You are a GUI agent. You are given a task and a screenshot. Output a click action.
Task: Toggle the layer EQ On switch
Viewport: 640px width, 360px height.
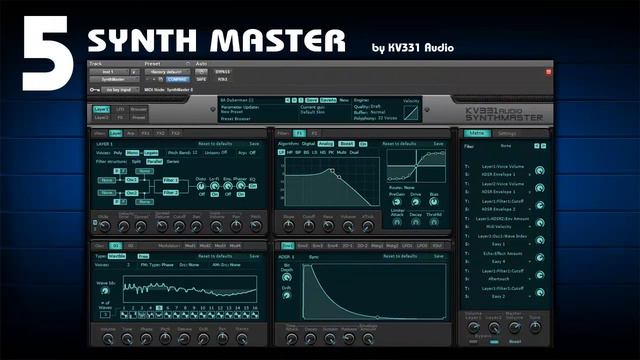253,186
